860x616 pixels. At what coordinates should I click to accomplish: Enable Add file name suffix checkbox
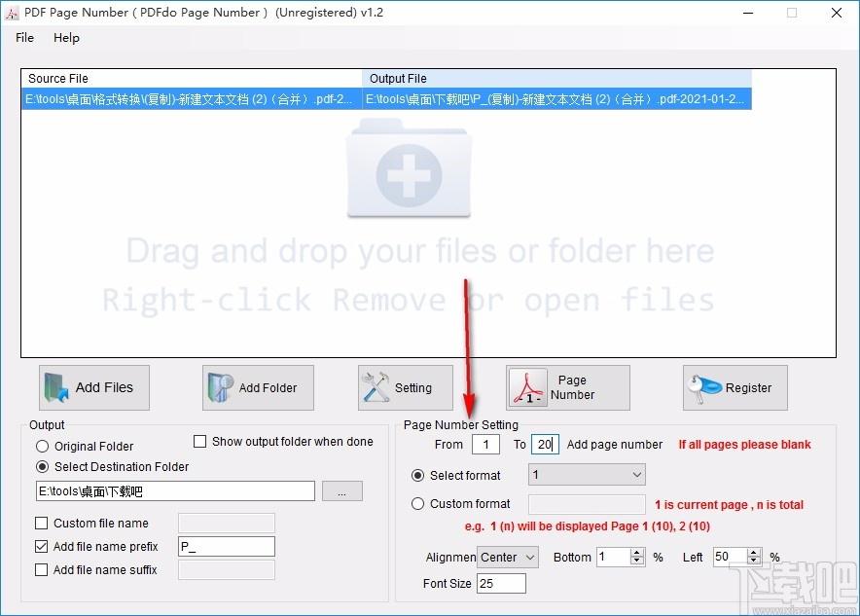[41, 570]
